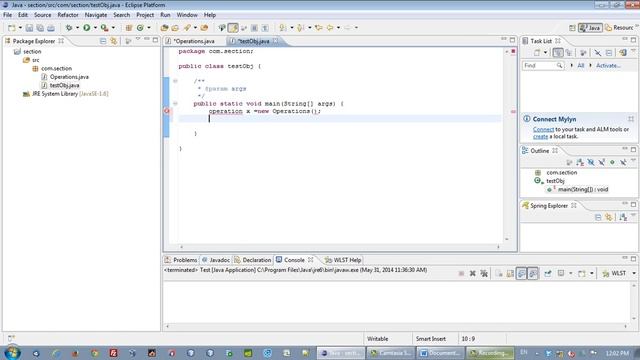The image size is (640, 360).
Task: Click the Connect link in Mylyn panel
Action: click(x=543, y=129)
